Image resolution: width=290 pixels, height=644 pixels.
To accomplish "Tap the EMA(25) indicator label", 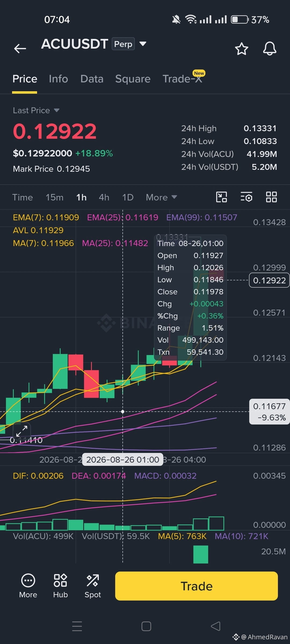I will click(x=123, y=217).
